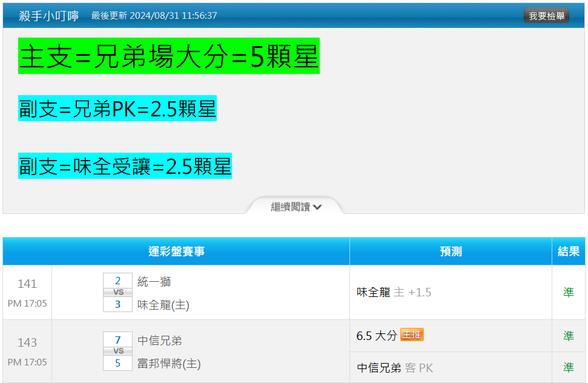
Task: Click the 準 result for game 141
Action: pyautogui.click(x=569, y=292)
